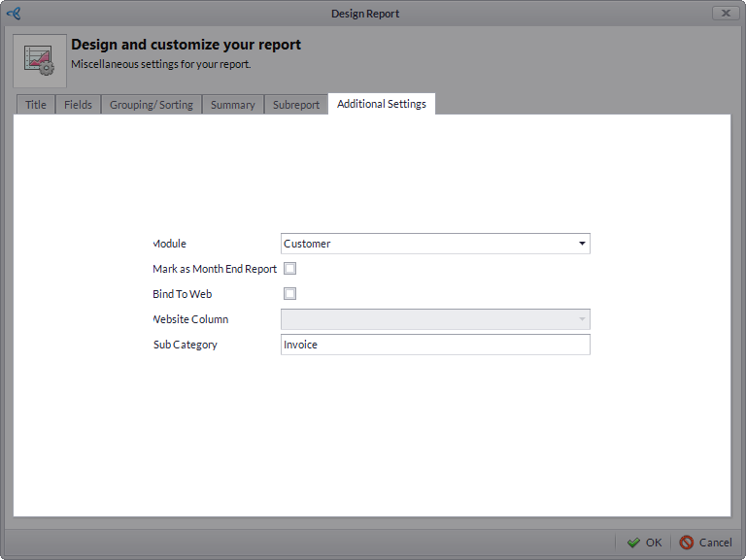
Task: Go to the Grouping/Sorting tab
Action: click(x=152, y=105)
